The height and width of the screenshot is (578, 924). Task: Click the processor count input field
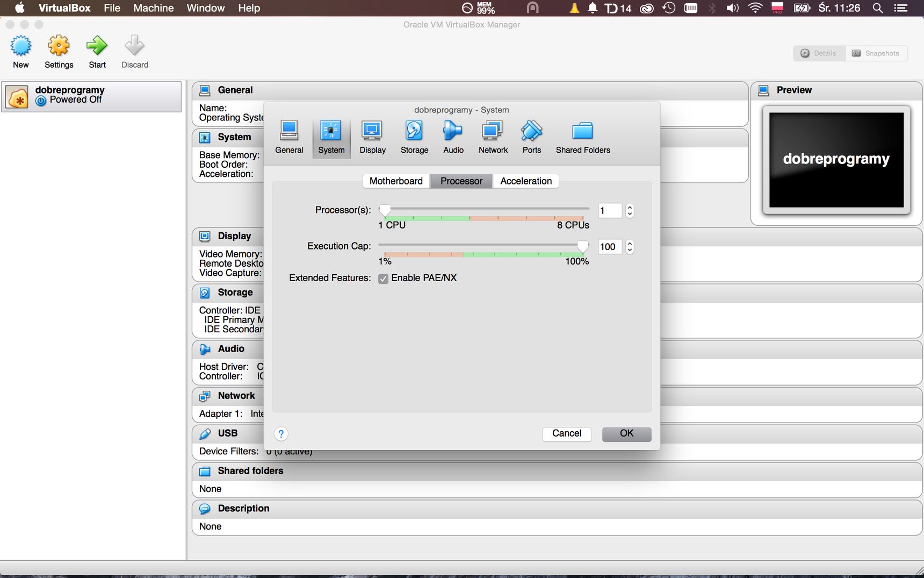[610, 211]
